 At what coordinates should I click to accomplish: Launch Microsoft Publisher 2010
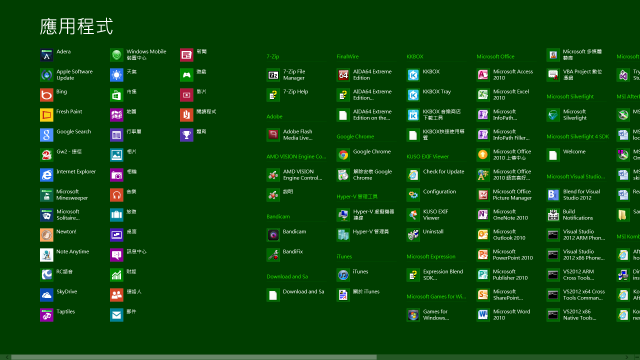click(x=483, y=275)
